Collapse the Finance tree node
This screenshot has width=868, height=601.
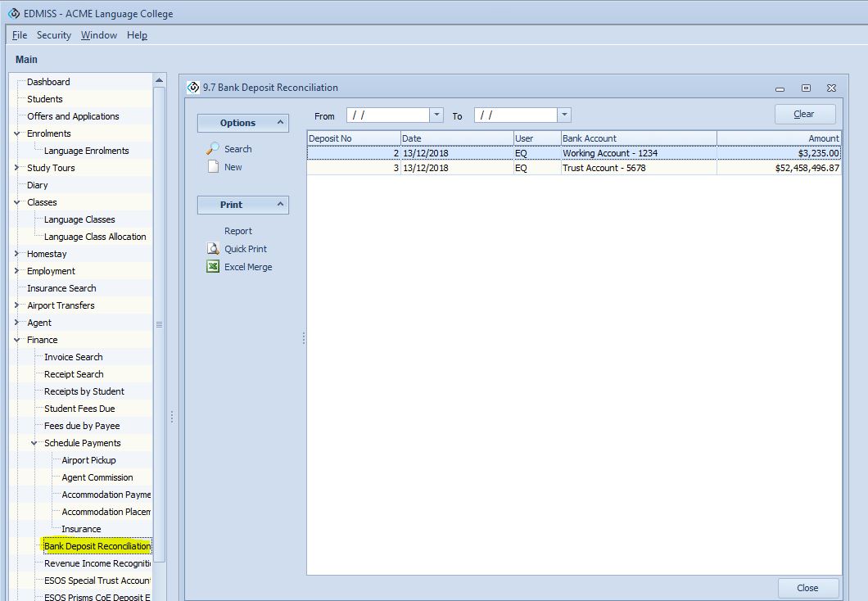[17, 340]
